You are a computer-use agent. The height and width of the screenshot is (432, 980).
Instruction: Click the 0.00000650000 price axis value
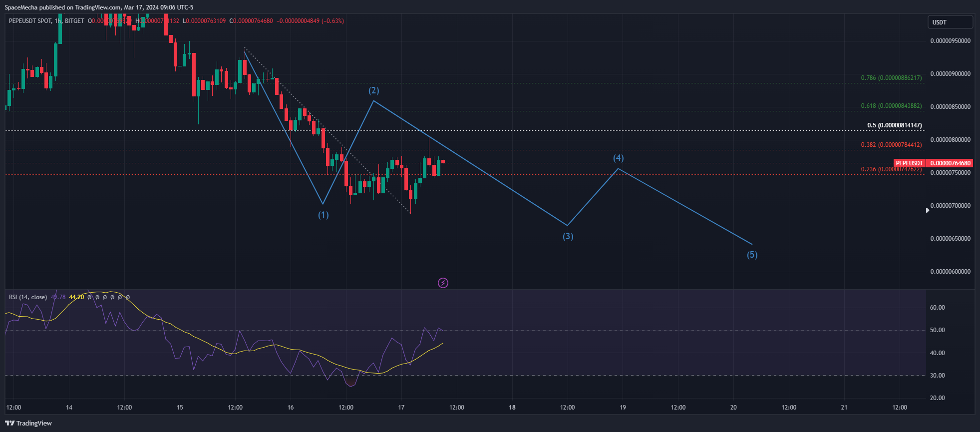[951, 239]
